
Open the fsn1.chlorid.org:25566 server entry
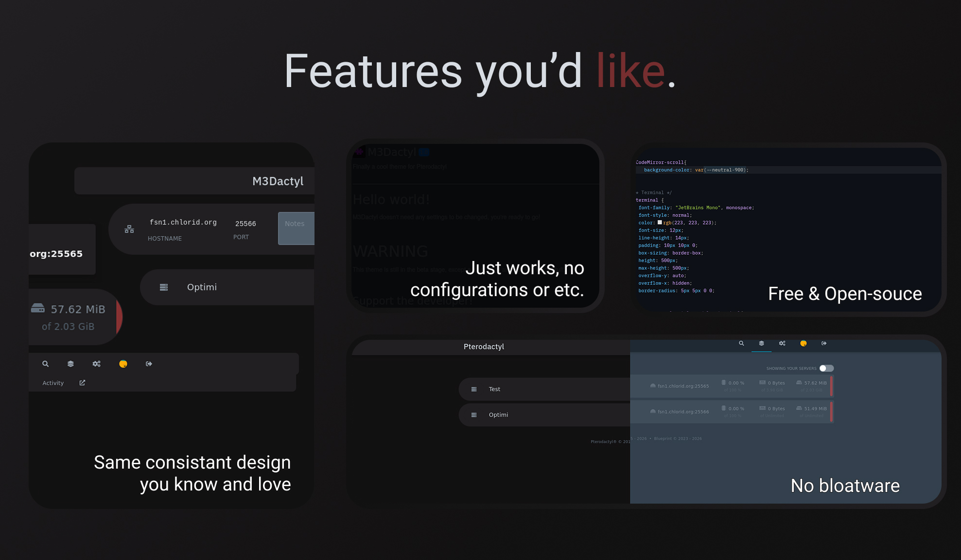click(683, 412)
